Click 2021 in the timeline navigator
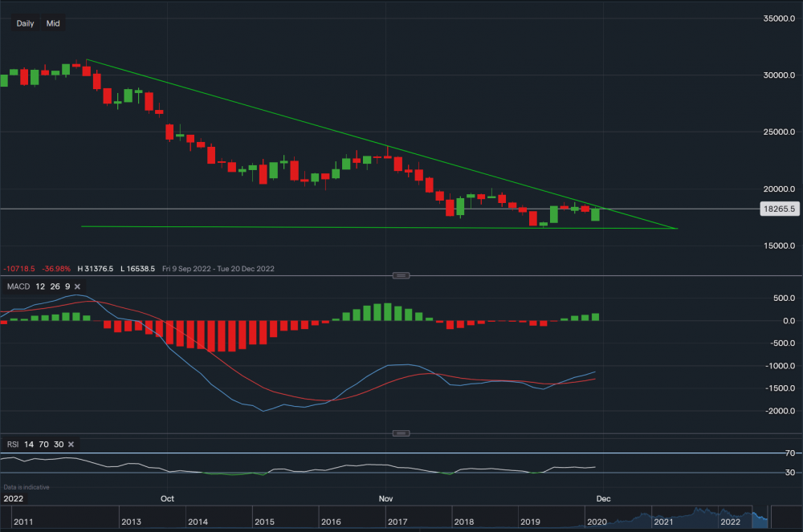Image resolution: width=803 pixels, height=532 pixels. 663,522
